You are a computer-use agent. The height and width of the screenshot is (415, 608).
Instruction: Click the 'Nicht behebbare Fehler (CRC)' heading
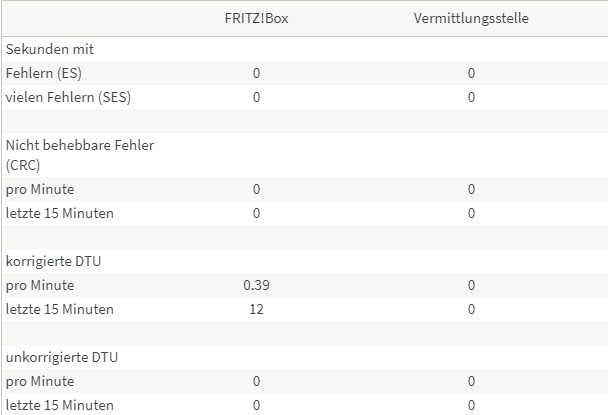tap(80, 155)
